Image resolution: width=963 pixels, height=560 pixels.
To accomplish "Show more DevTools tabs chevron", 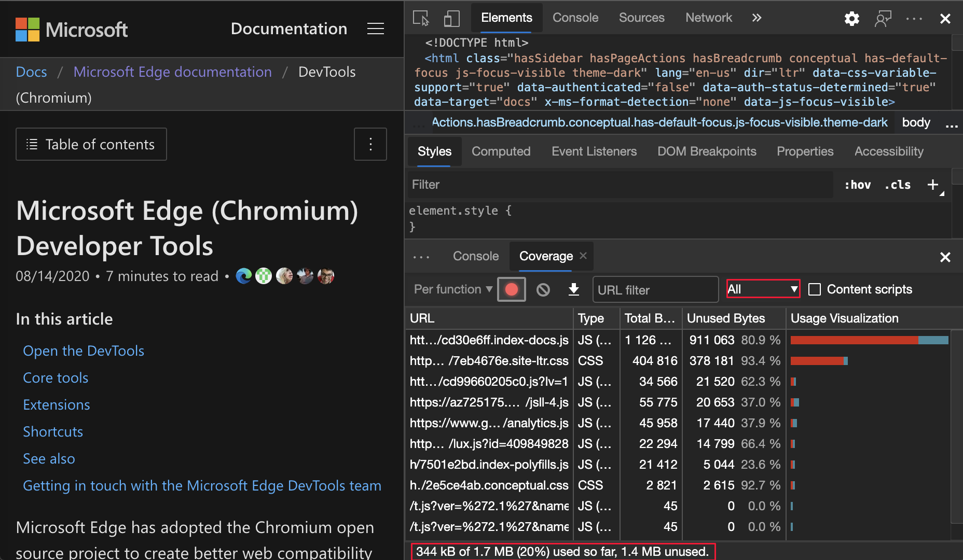I will [x=756, y=18].
